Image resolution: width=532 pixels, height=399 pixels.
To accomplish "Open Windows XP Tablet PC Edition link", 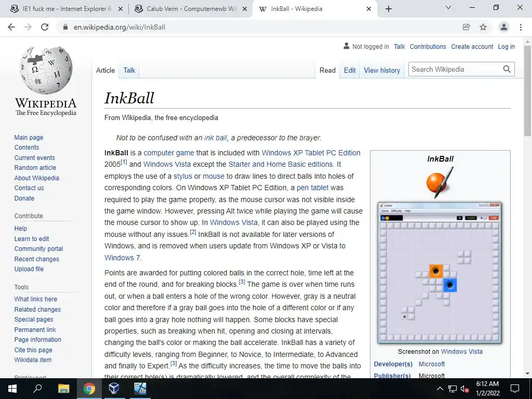I will point(311,153).
